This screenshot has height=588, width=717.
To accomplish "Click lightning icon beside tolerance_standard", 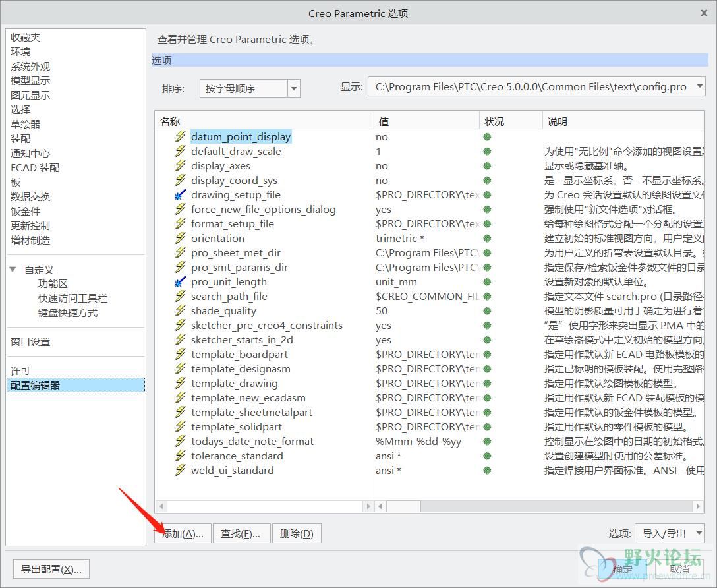I will 180,456.
